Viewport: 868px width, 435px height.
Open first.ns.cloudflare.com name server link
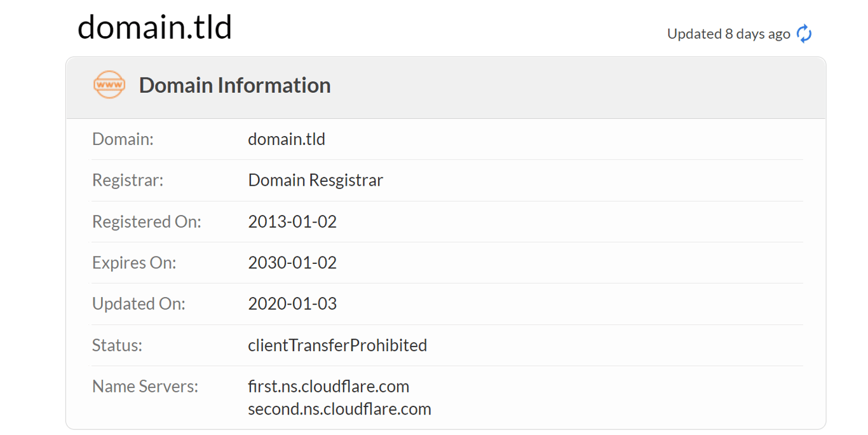coord(328,386)
